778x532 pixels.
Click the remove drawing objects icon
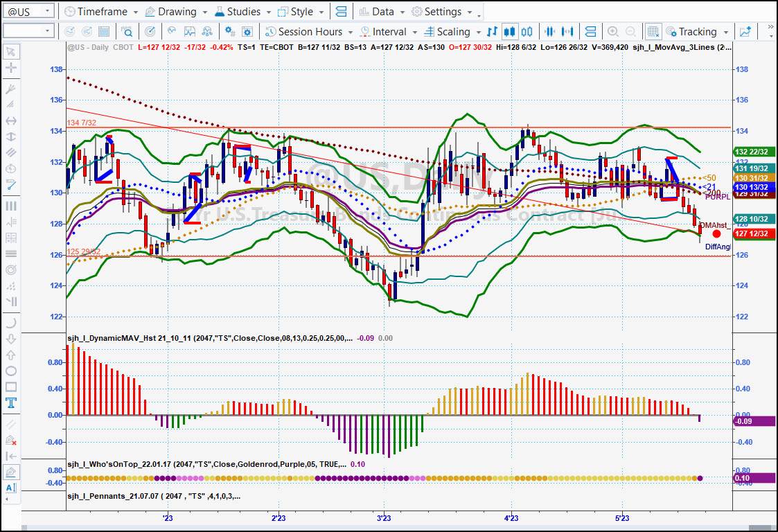pyautogui.click(x=11, y=440)
